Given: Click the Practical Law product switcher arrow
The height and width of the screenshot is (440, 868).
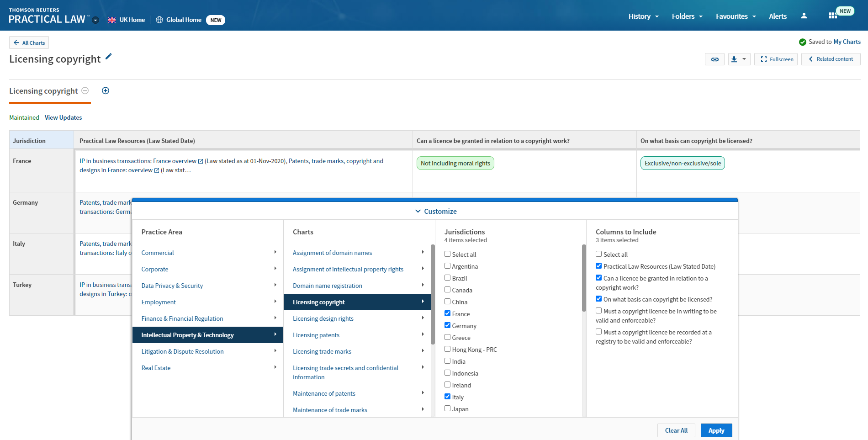Looking at the screenshot, I should point(95,20).
